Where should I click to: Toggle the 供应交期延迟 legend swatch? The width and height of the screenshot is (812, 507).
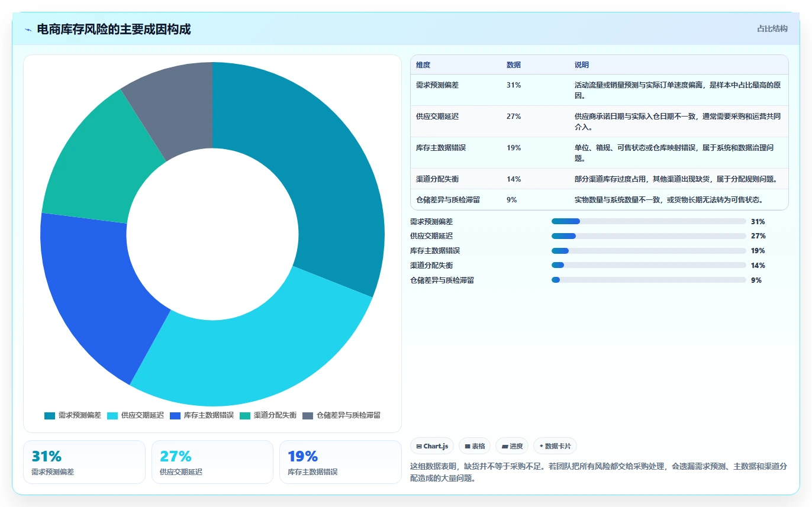click(x=112, y=415)
